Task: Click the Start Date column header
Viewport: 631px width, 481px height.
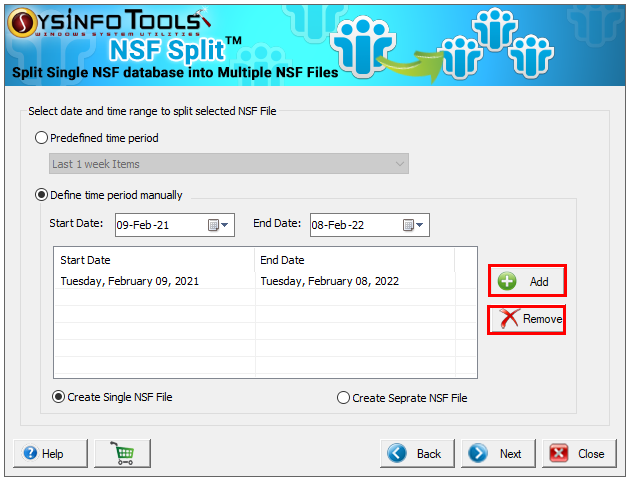Action: [155, 260]
